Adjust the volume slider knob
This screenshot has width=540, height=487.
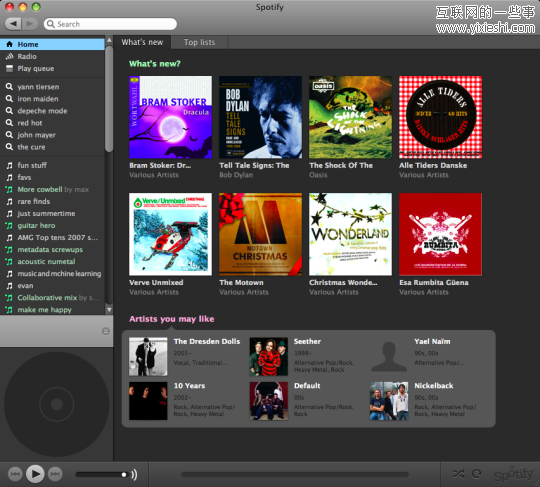(124, 475)
